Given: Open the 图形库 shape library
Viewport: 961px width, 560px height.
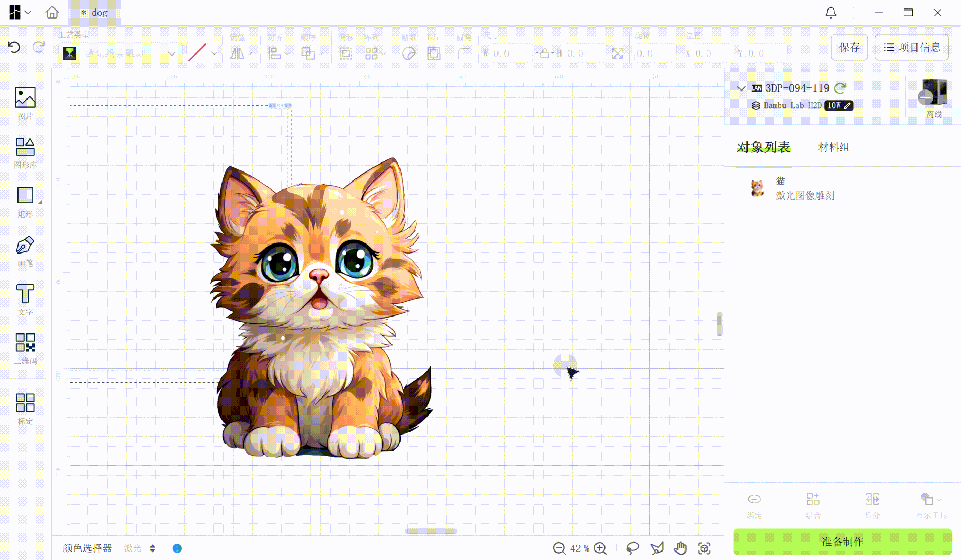Looking at the screenshot, I should point(25,153).
